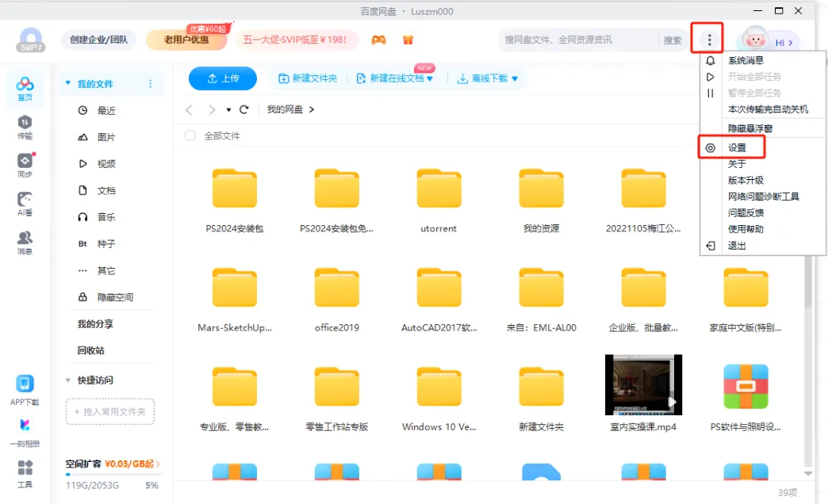Open 网络问题诊断工具 from menu

(x=762, y=197)
